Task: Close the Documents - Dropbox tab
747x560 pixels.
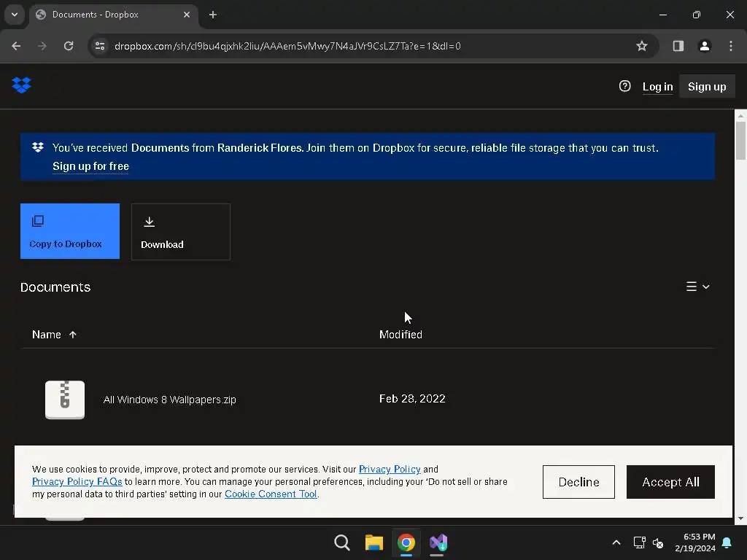Action: (187, 15)
